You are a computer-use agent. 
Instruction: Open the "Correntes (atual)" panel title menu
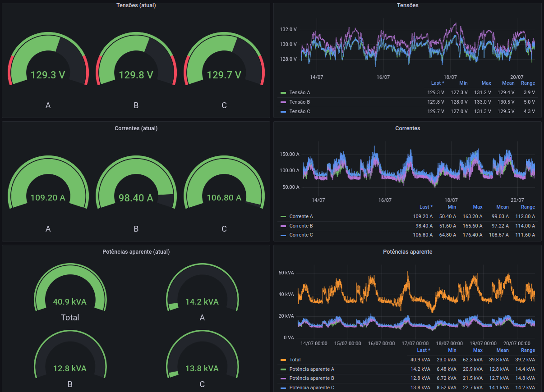point(136,128)
